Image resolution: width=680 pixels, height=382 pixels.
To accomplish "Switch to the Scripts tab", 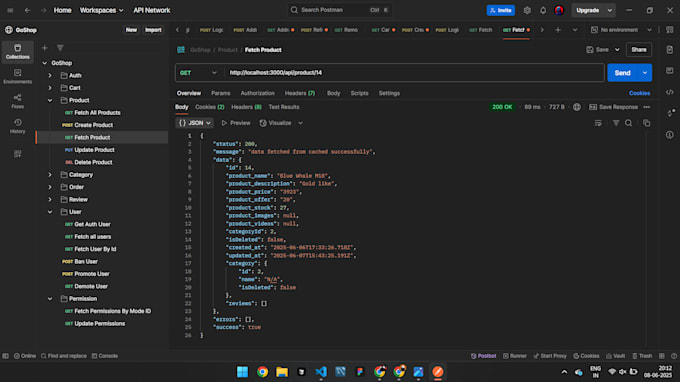I will point(359,93).
